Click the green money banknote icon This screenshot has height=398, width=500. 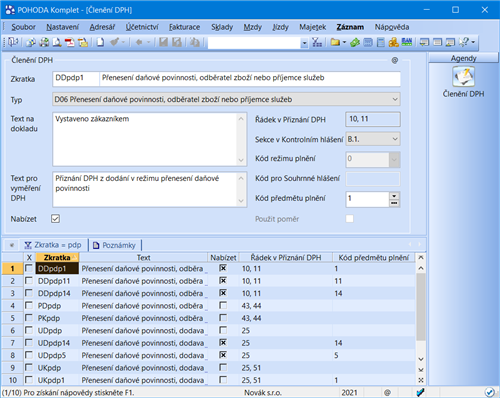coord(355,42)
